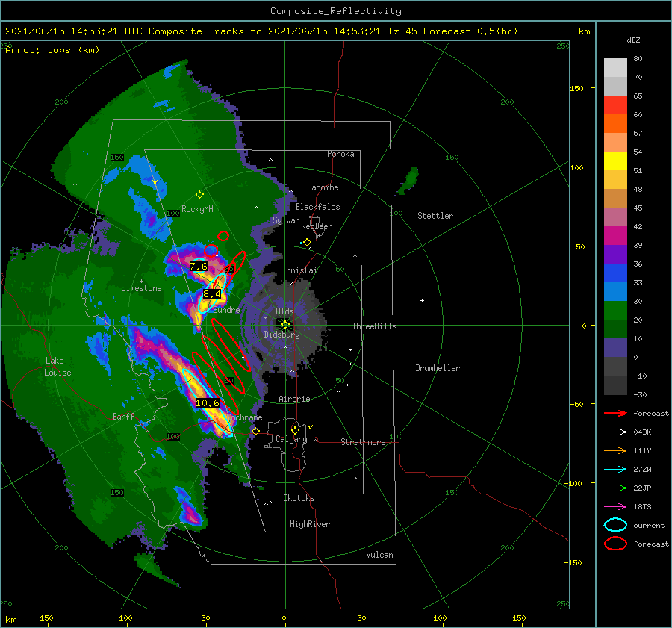
Task: Click the Ponoka city label
Action: click(340, 154)
